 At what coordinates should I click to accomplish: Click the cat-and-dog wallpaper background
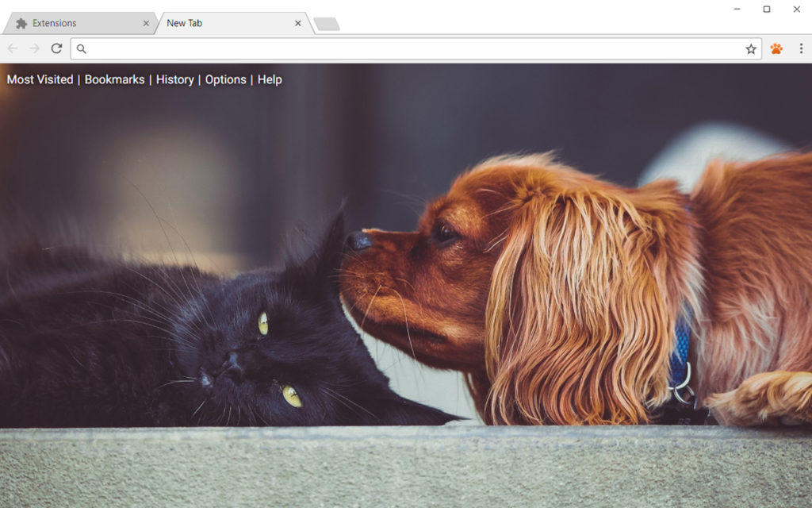[x=406, y=302]
